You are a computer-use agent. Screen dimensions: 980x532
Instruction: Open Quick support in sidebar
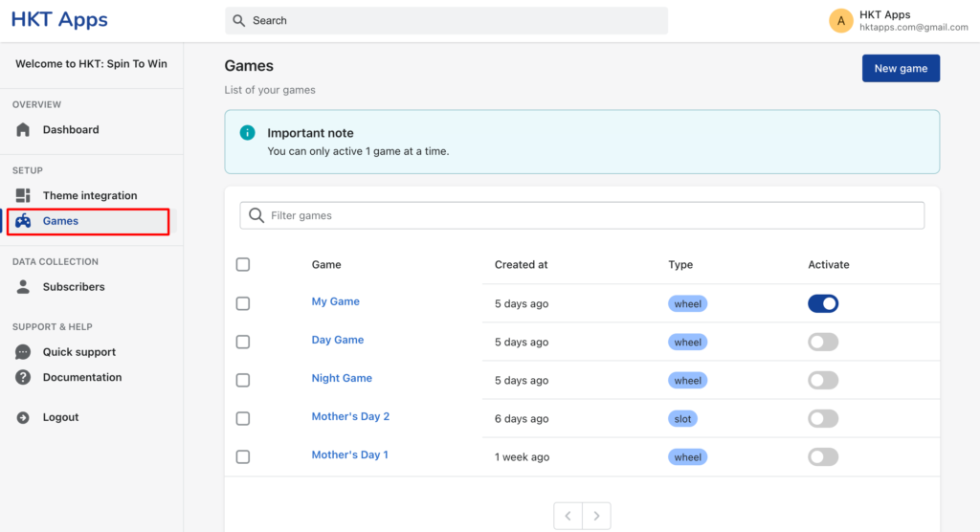coord(79,352)
